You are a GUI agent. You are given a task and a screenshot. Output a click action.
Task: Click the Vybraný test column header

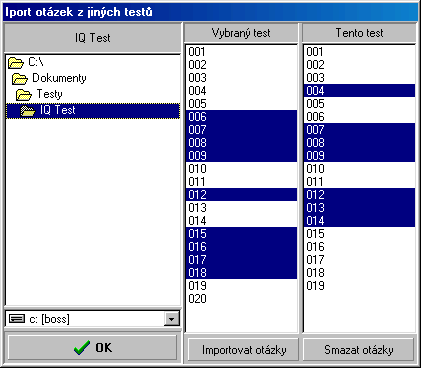click(241, 33)
